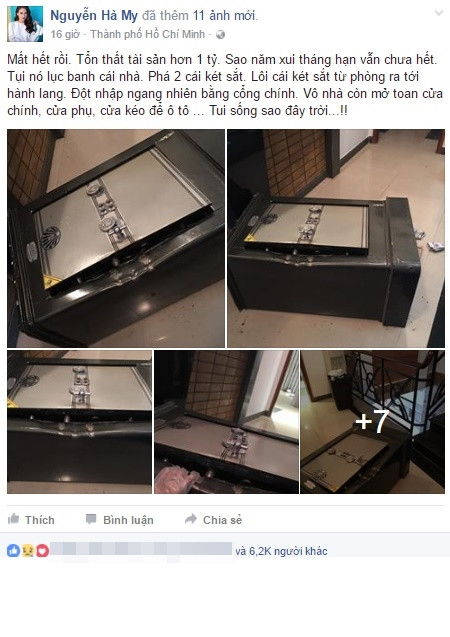Click the Chia sẻ arrow icon
450x637 pixels.
pyautogui.click(x=190, y=519)
